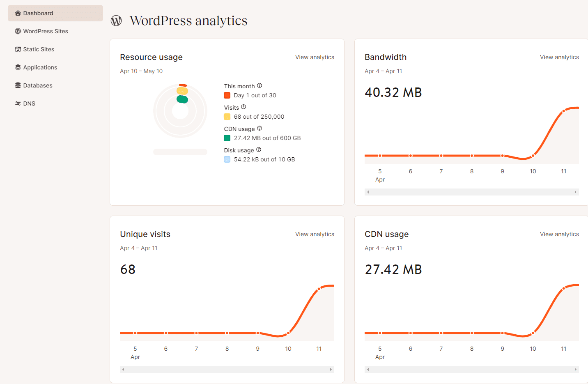Image resolution: width=588 pixels, height=384 pixels.
Task: Go to the Databases menu item
Action: pyautogui.click(x=38, y=85)
